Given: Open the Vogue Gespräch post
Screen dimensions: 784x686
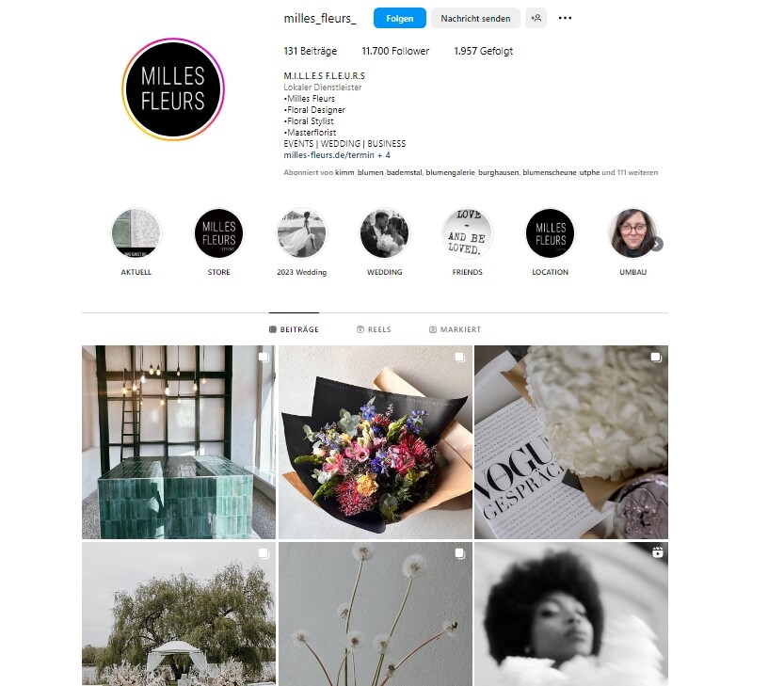Looking at the screenshot, I should coord(571,442).
